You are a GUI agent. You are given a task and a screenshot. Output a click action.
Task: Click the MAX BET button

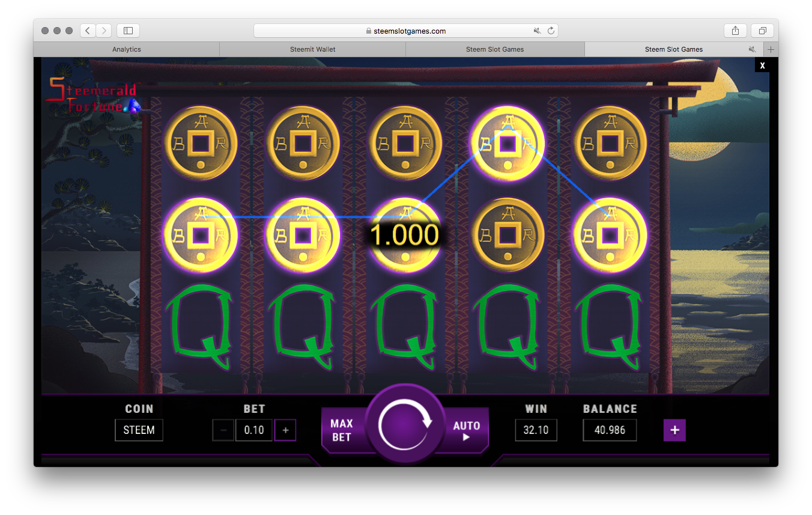[342, 430]
